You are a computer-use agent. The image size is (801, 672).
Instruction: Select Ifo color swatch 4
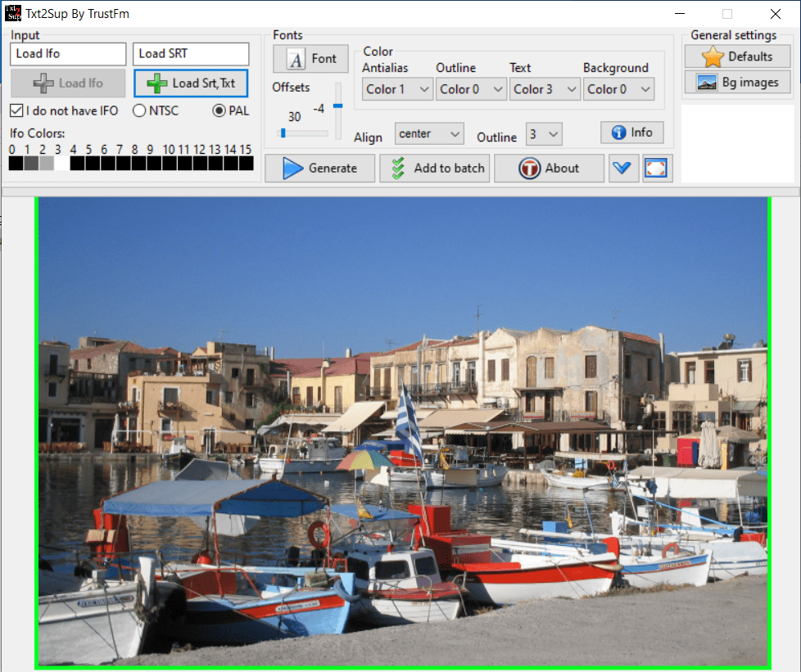pyautogui.click(x=77, y=164)
